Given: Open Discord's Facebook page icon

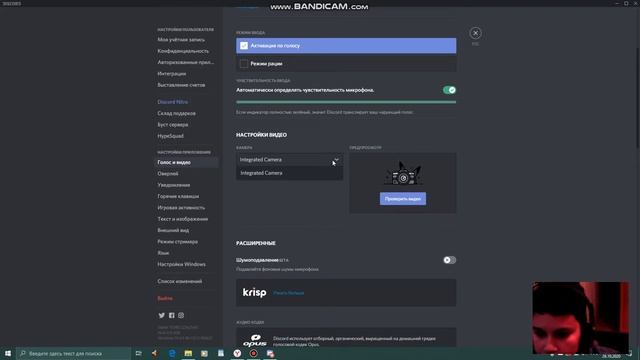Looking at the screenshot, I should [171, 316].
